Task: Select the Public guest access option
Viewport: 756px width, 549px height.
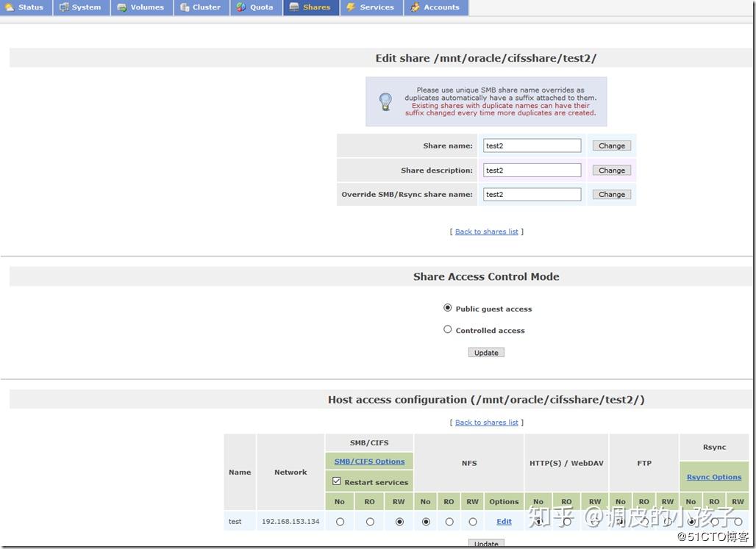Action: 447,308
